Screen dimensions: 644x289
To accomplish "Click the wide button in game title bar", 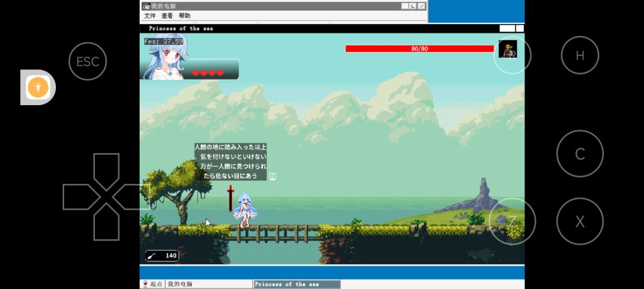I will point(508,28).
